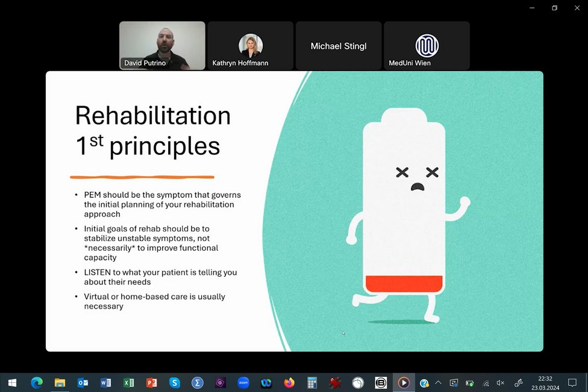Click the active media player taskbar icon

coord(404,382)
